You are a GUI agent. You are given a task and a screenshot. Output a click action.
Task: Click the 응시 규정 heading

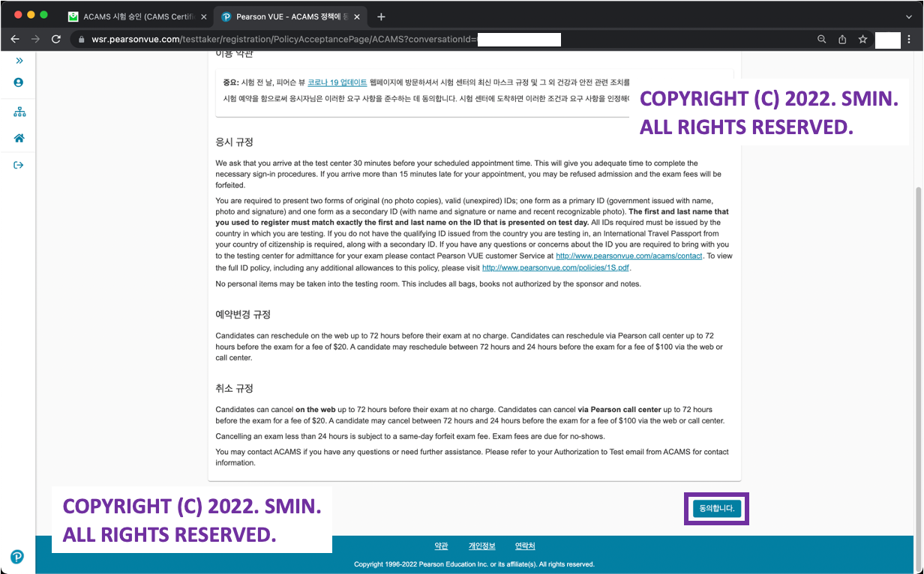point(234,142)
